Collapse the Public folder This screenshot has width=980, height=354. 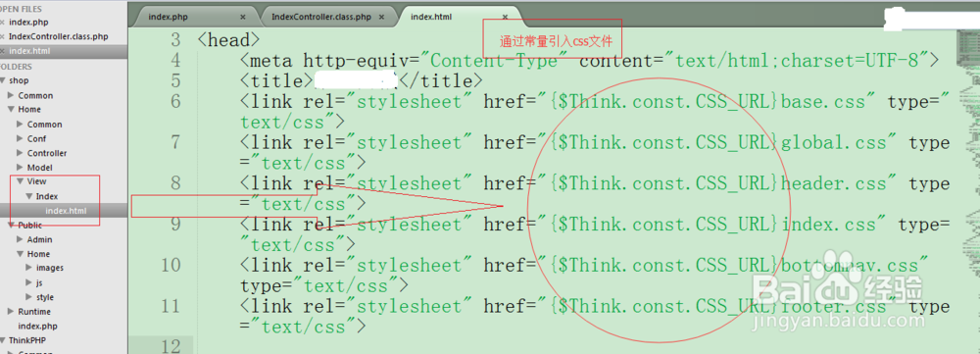coord(11,226)
